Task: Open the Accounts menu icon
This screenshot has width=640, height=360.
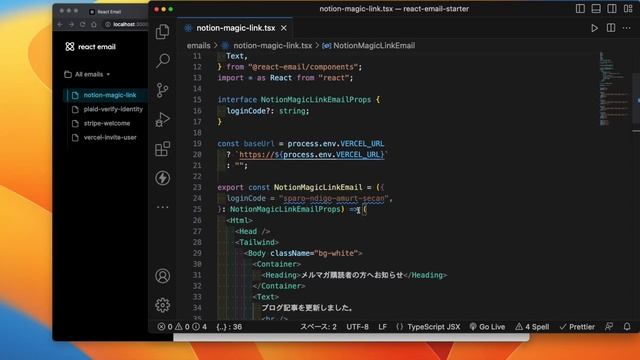Action: click(162, 276)
